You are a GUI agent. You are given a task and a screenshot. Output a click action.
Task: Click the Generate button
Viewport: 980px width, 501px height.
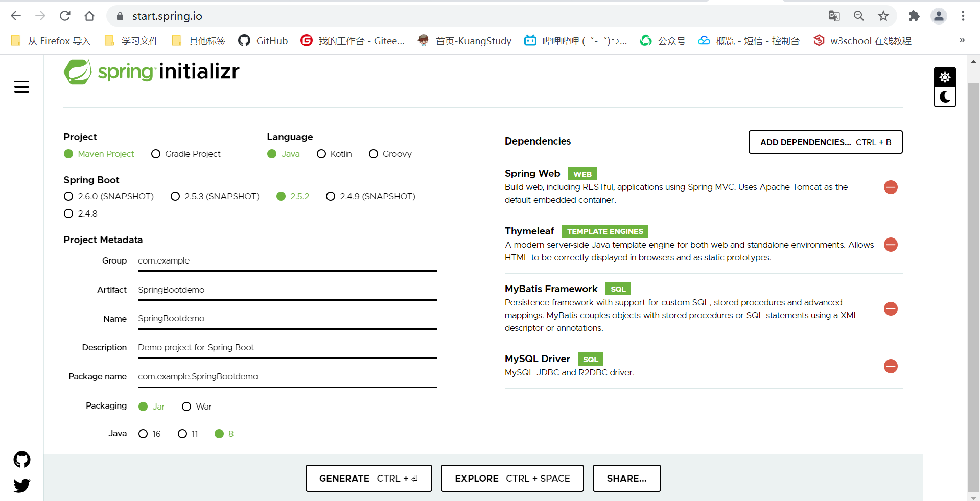tap(369, 479)
